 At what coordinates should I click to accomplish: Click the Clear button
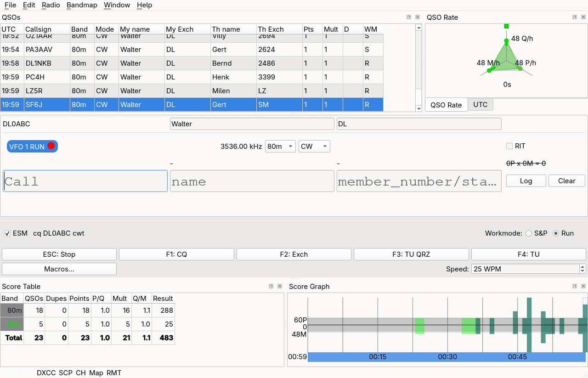point(567,181)
